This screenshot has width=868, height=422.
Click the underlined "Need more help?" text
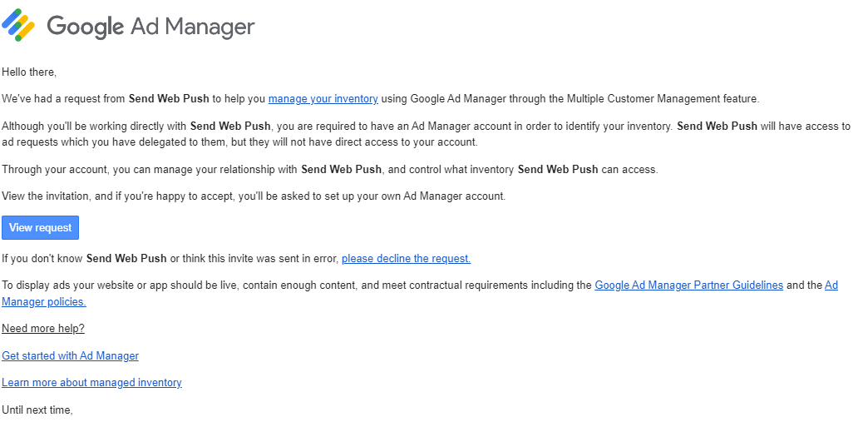click(43, 329)
